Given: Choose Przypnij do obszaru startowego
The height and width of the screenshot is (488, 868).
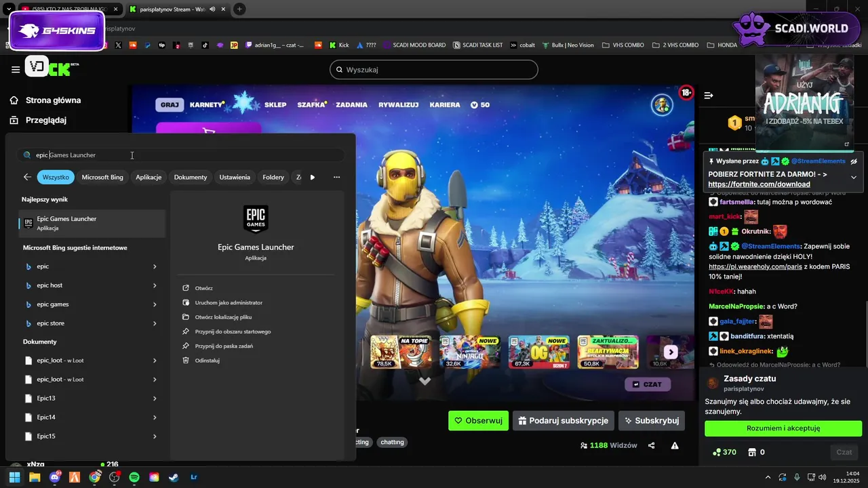Looking at the screenshot, I should click(226, 331).
